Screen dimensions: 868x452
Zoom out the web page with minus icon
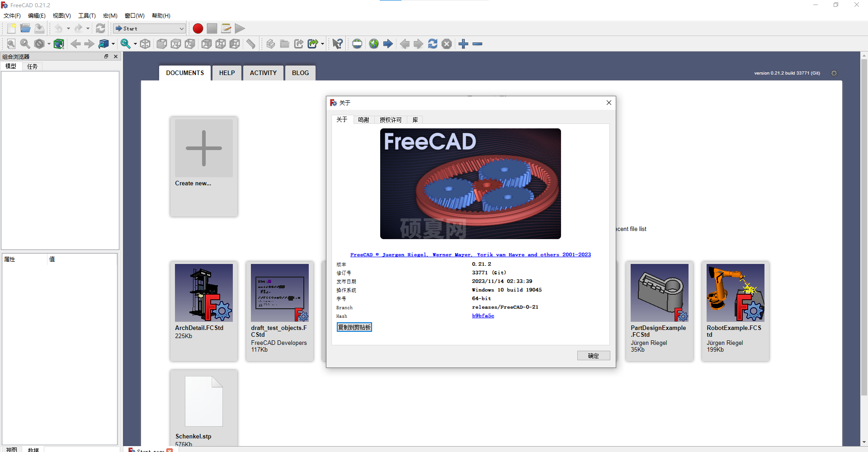(477, 44)
